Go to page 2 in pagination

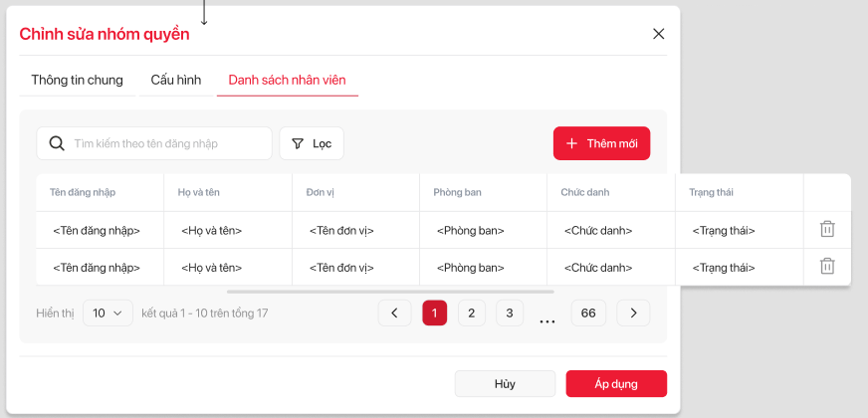472,313
